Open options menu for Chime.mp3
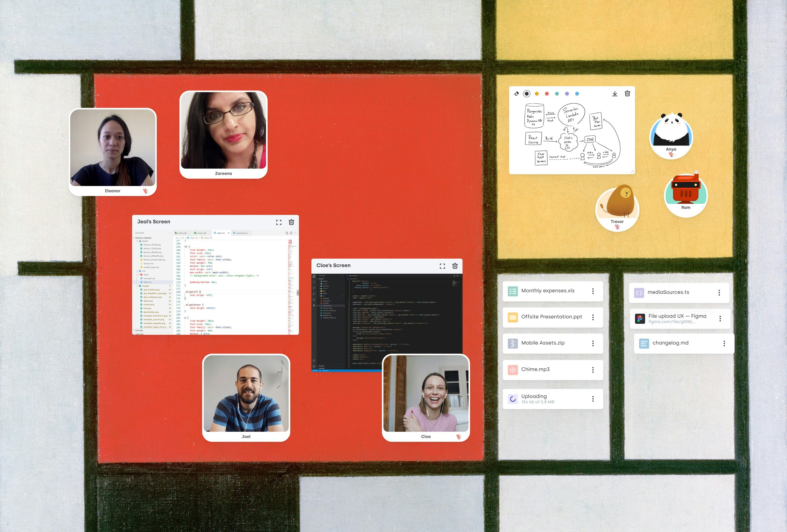This screenshot has height=532, width=787. tap(593, 370)
